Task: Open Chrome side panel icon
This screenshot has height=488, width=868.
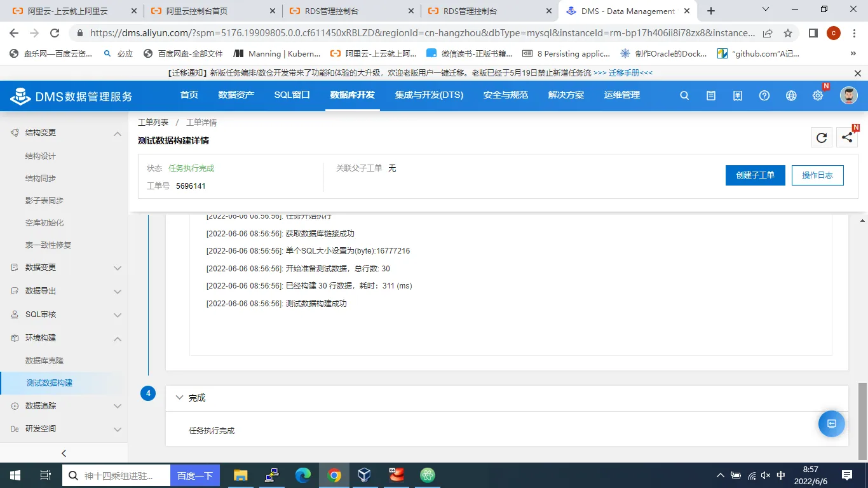Action: point(813,33)
